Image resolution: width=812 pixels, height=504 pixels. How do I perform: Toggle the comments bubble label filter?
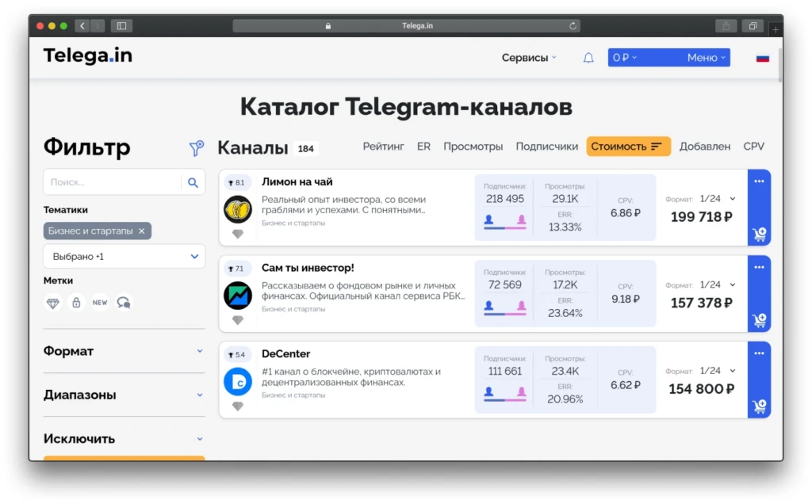(x=123, y=303)
